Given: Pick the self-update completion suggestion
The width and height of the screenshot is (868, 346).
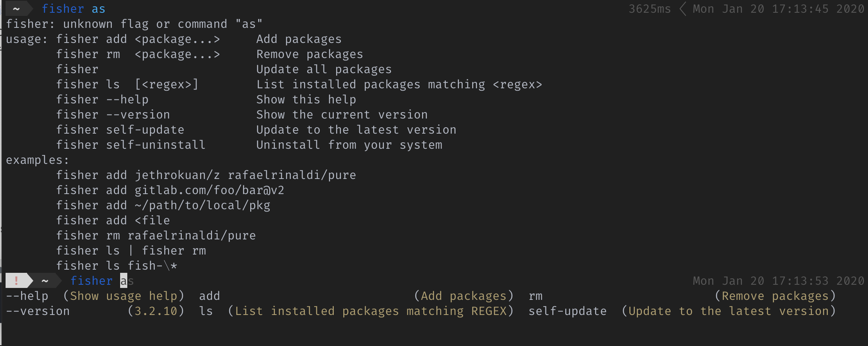Looking at the screenshot, I should 568,311.
